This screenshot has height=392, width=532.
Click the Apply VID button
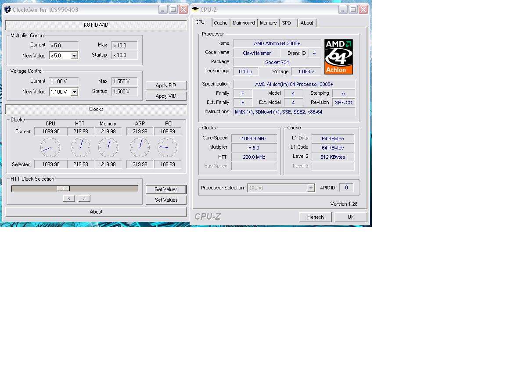pyautogui.click(x=166, y=96)
